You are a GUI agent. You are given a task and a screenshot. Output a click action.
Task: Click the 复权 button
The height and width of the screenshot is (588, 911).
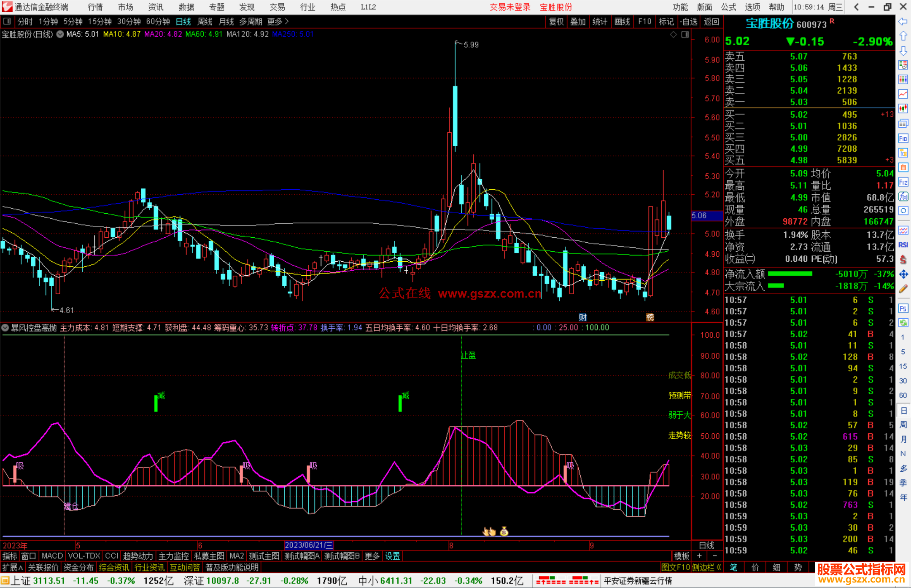(556, 21)
